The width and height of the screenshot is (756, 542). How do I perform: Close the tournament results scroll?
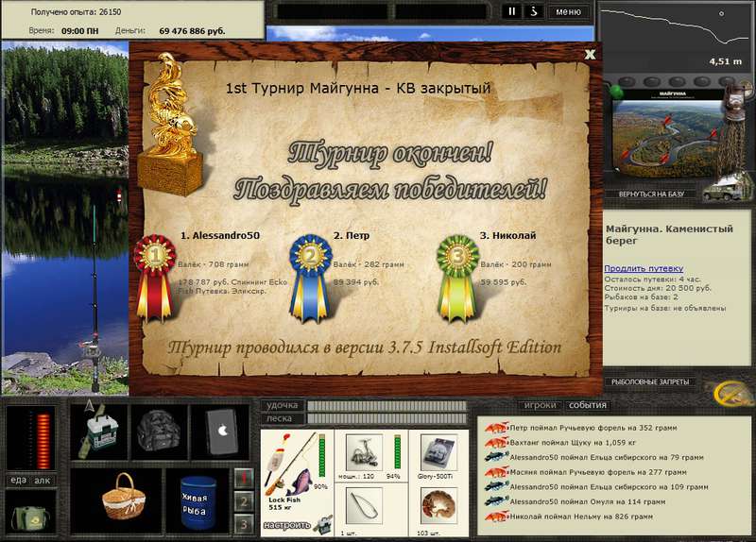click(x=590, y=55)
